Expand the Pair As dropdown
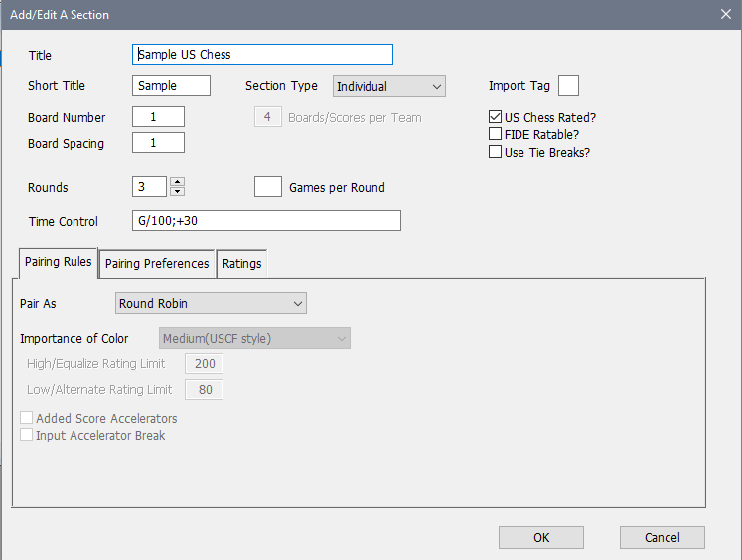This screenshot has width=742, height=560. [x=210, y=303]
